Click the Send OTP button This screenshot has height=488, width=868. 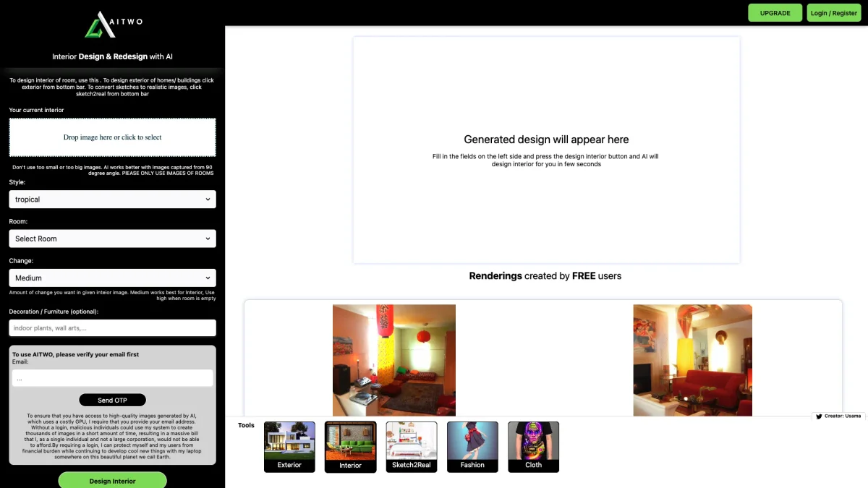(112, 400)
